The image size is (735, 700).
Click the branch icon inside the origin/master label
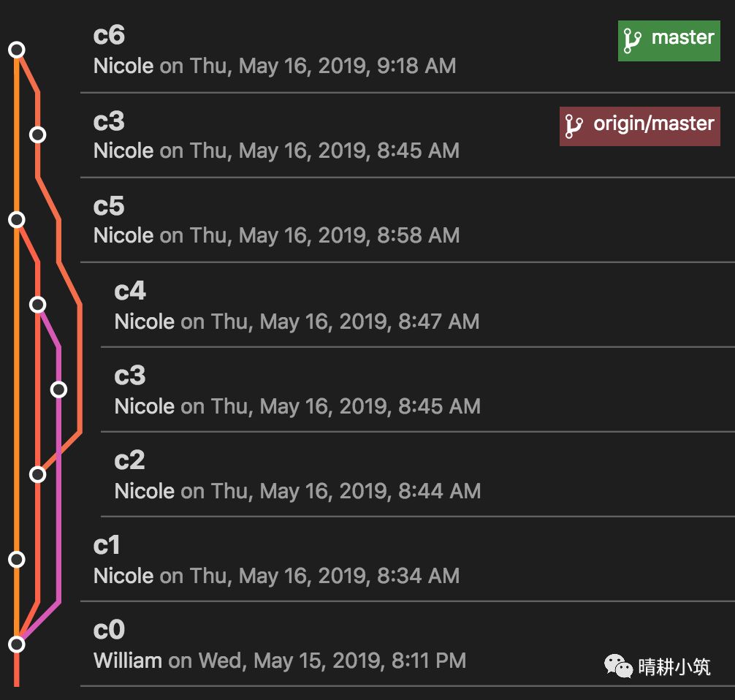(x=574, y=126)
